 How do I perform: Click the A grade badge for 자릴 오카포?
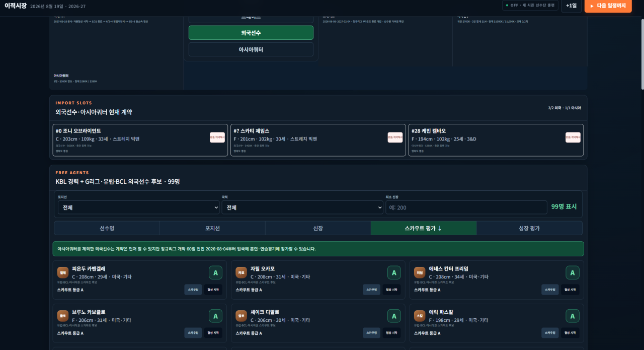[394, 272]
